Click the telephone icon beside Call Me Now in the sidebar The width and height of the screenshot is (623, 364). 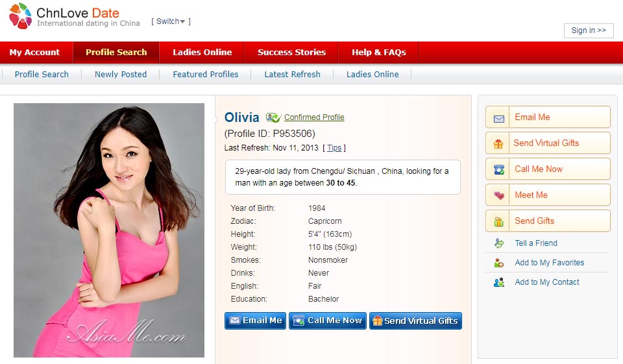click(498, 170)
